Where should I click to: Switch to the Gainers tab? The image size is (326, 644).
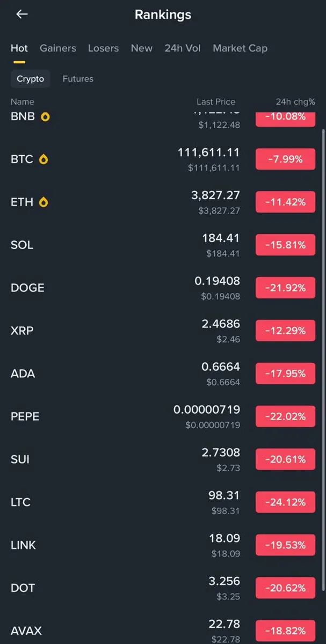click(57, 48)
